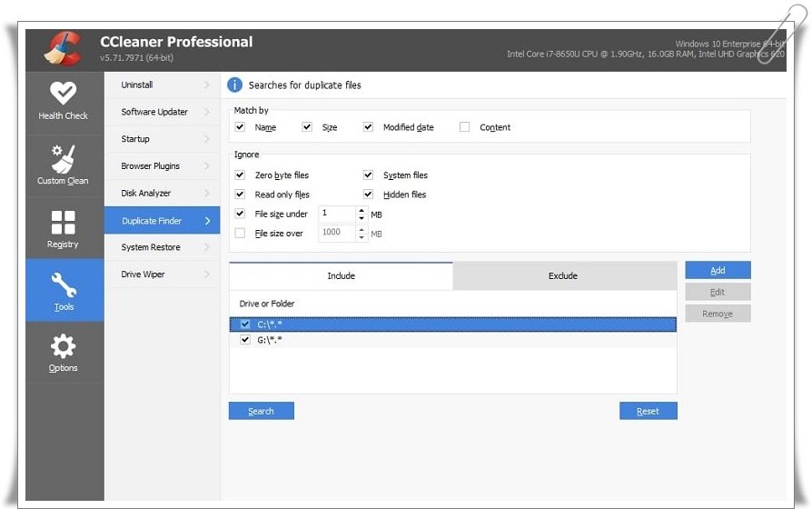Click the Reset button
This screenshot has width=812, height=509.
[x=648, y=411]
